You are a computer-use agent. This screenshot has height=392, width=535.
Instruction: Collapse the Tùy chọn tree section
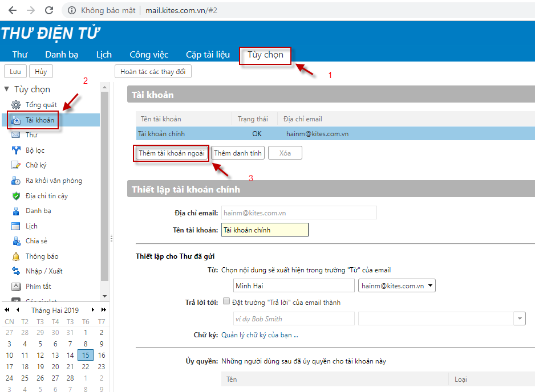(7, 89)
